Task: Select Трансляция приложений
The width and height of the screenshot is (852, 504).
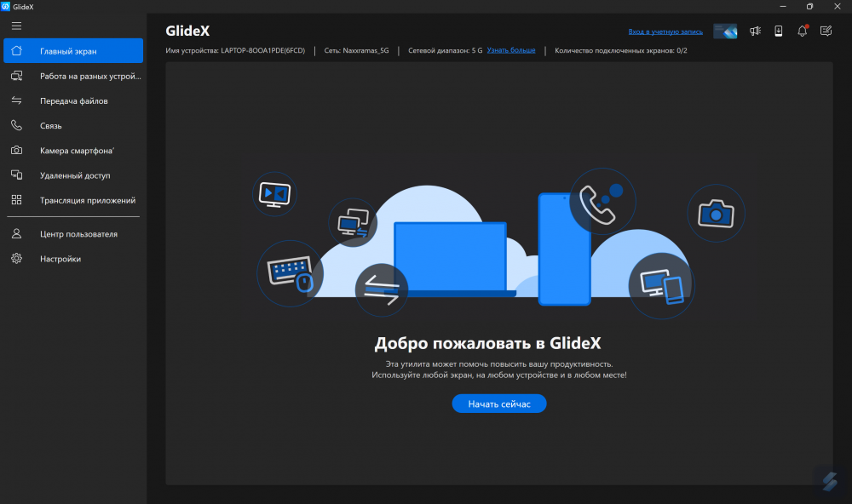Action: click(x=73, y=200)
